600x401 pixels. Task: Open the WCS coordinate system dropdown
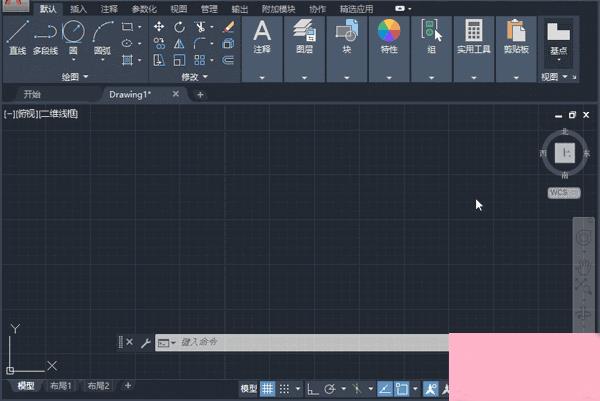tap(564, 193)
